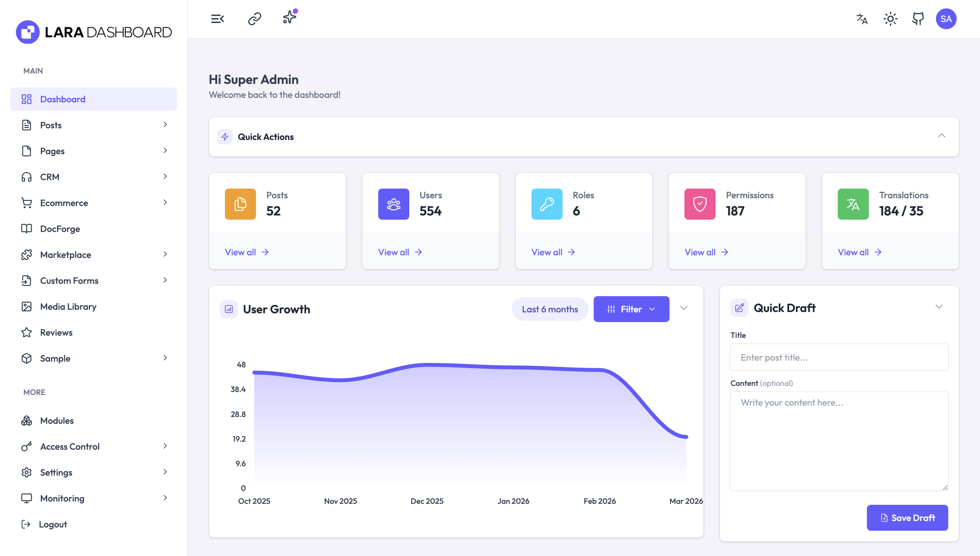
Task: Click the Quick Draft pencil icon
Action: (740, 308)
